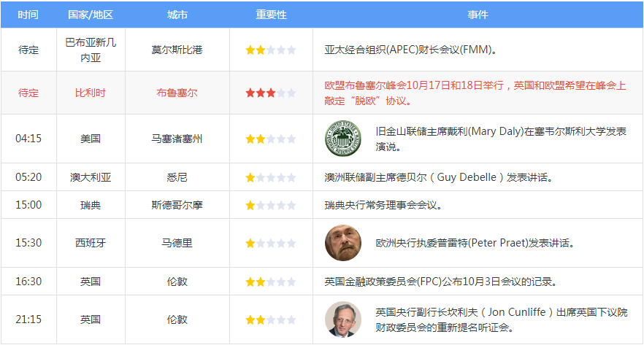Click the star rating in the 16:30 row
The height and width of the screenshot is (345, 644).
(271, 282)
